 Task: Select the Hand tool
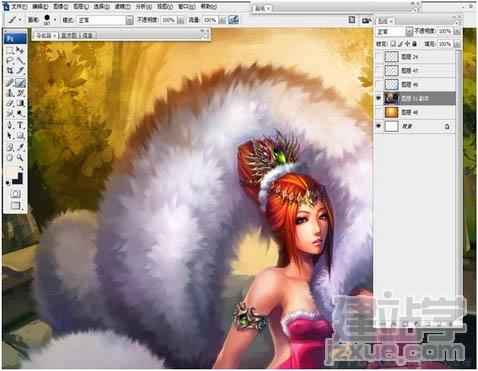tap(10, 157)
